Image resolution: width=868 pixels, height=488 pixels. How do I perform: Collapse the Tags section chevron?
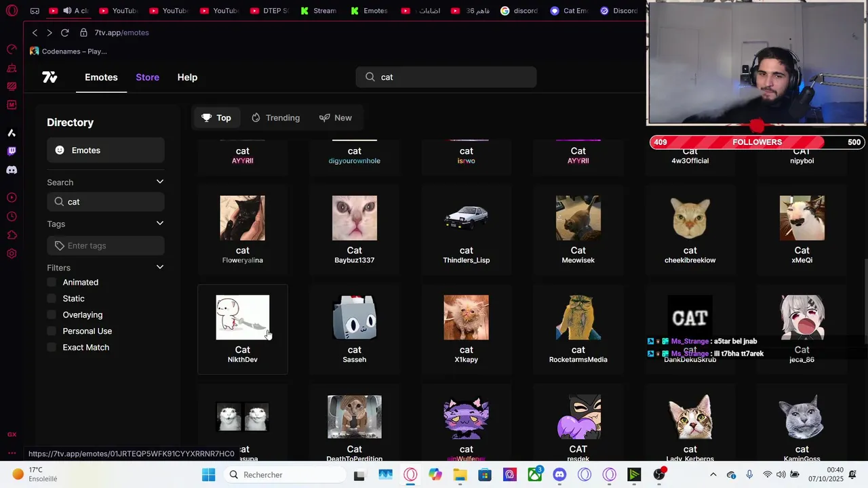click(x=160, y=223)
